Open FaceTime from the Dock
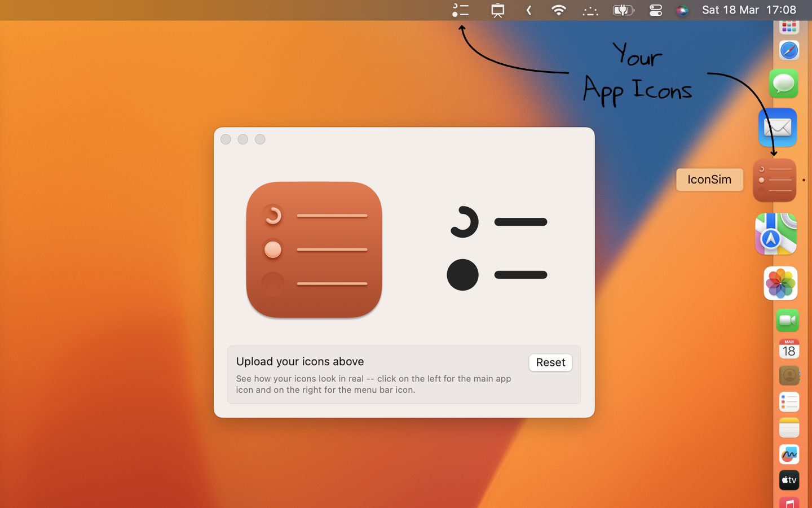812x508 pixels. pos(787,321)
